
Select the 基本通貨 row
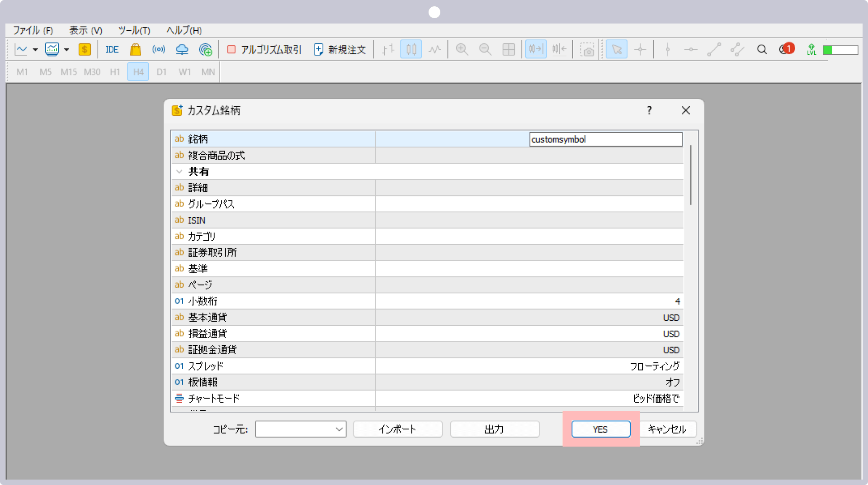pyautogui.click(x=427, y=317)
